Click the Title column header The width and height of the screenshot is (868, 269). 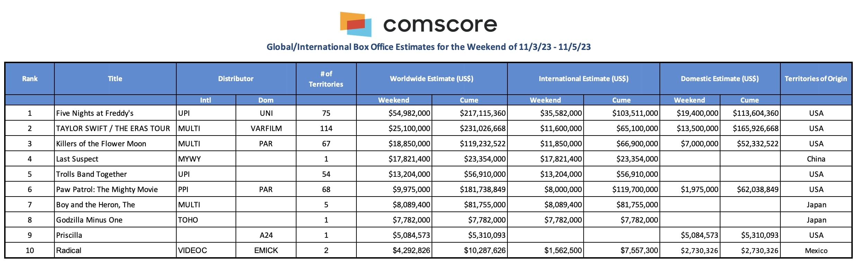coord(115,79)
